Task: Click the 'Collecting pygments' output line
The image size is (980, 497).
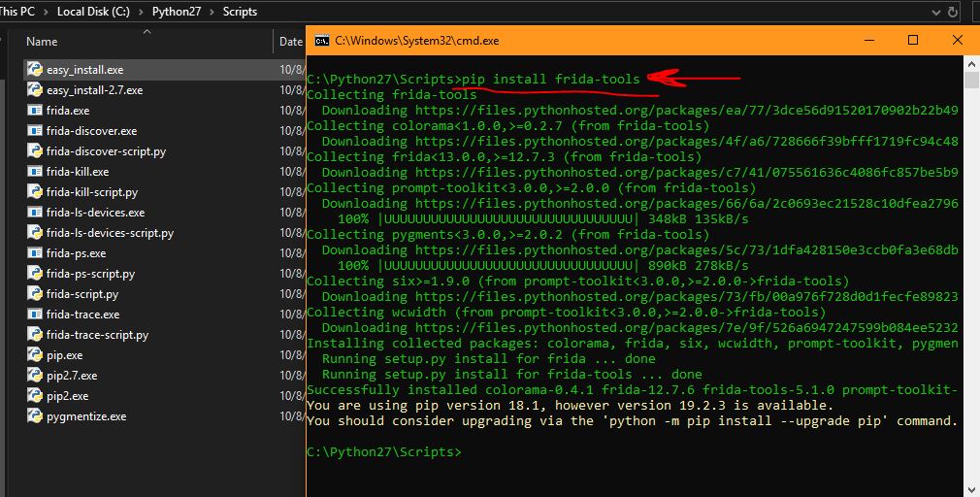Action: 508,235
